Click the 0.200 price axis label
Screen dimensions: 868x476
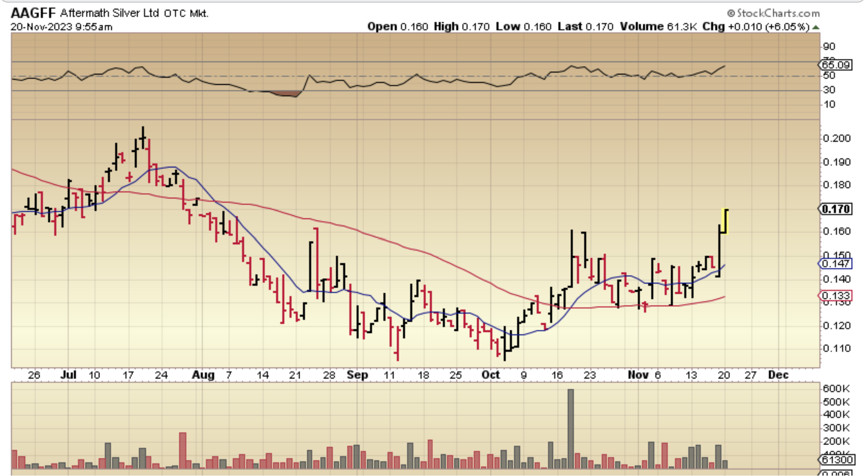[x=836, y=138]
